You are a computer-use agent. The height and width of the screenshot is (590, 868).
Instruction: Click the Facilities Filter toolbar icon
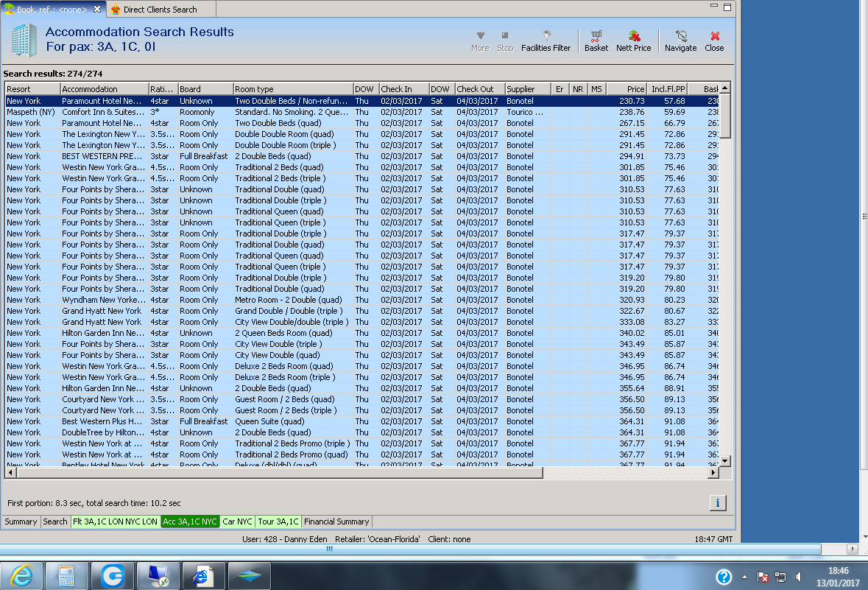(x=546, y=41)
